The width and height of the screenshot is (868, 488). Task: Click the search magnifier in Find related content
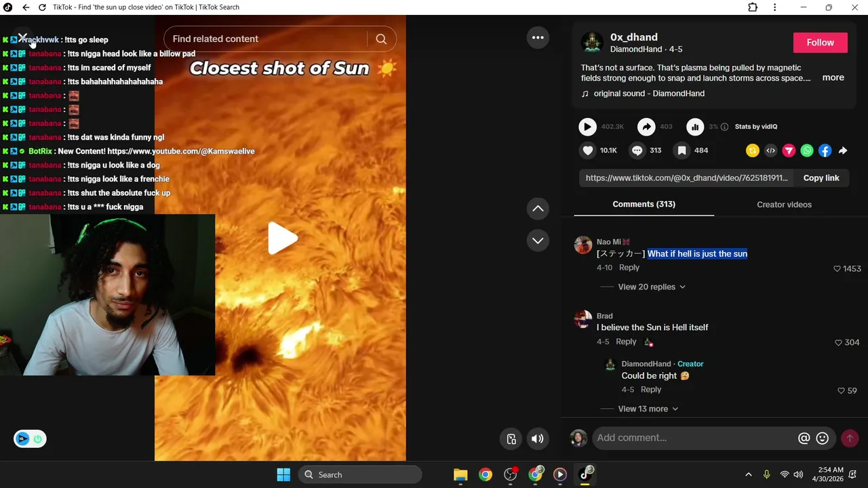pyautogui.click(x=381, y=39)
